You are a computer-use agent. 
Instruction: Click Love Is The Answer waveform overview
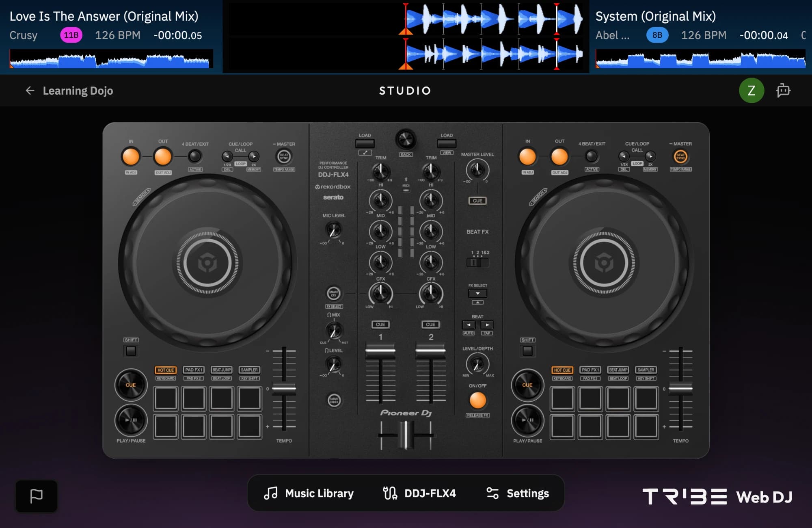point(111,59)
